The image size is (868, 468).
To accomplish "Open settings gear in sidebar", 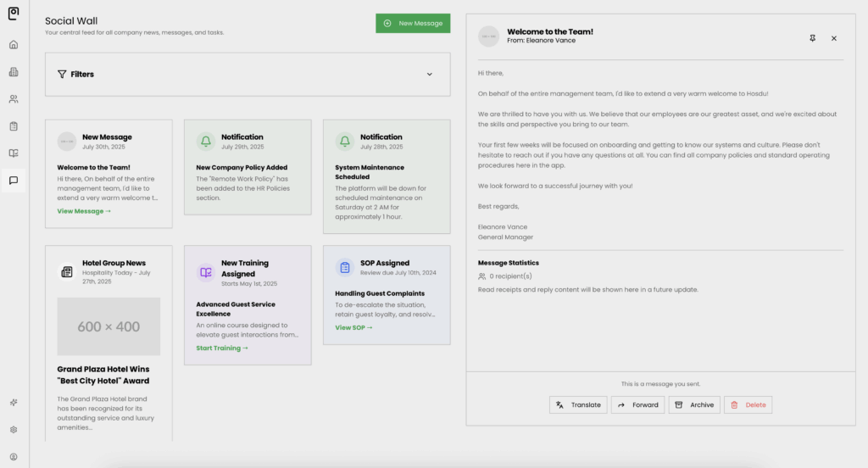I will tap(14, 430).
